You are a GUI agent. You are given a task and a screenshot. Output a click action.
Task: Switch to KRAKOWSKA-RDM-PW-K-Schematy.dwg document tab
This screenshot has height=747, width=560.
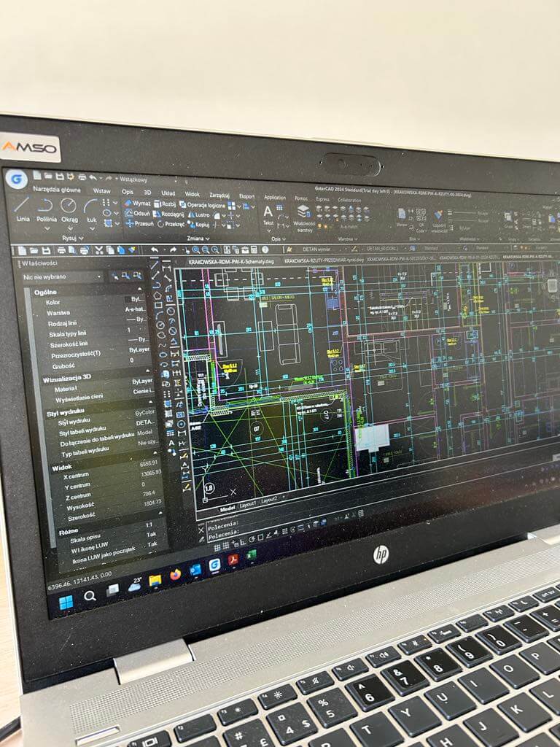[x=231, y=262]
